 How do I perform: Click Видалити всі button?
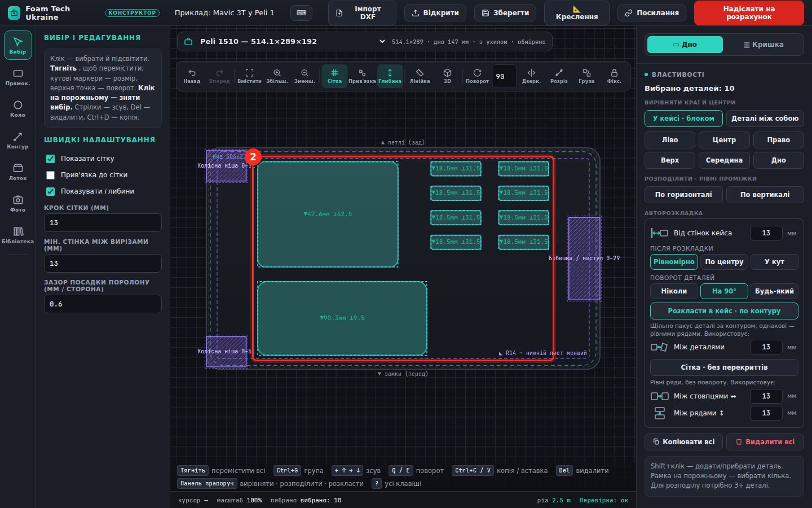point(765,442)
